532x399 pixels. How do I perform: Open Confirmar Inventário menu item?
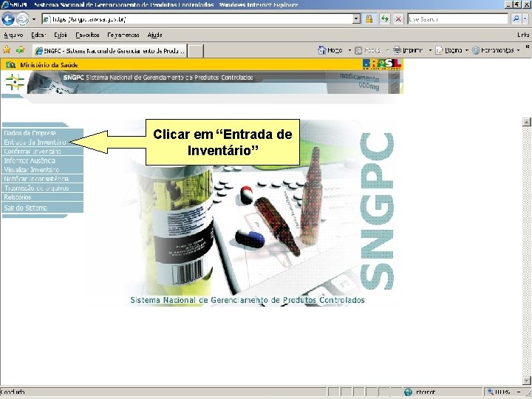click(x=42, y=151)
